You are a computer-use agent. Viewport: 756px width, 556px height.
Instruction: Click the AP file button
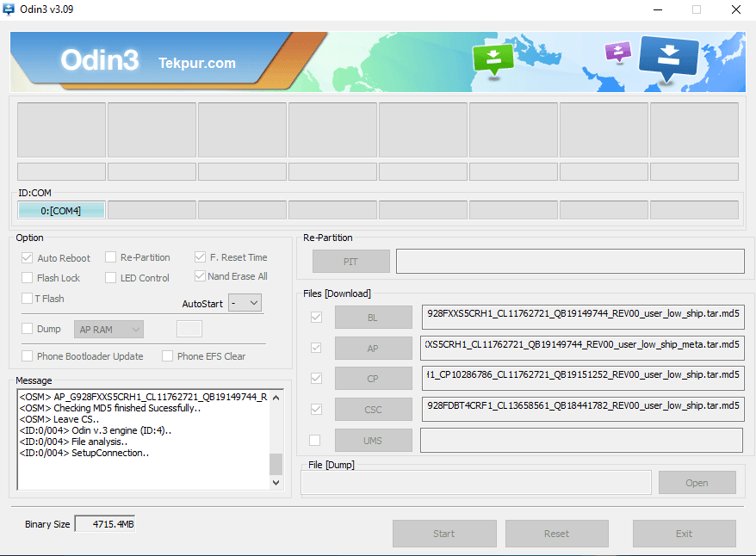373,348
